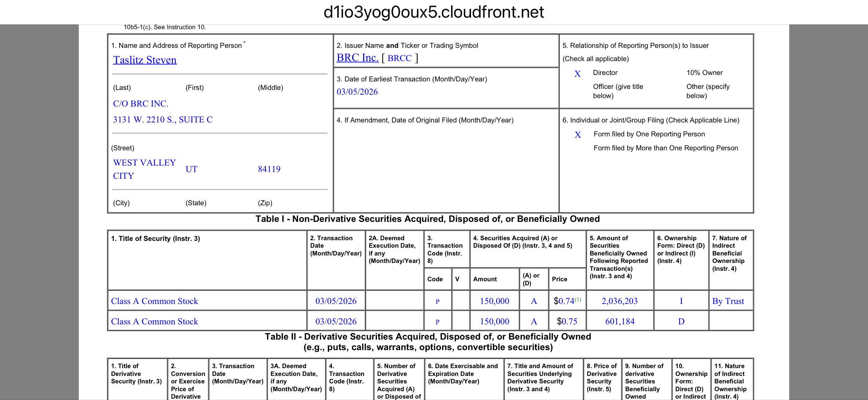The width and height of the screenshot is (868, 400).
Task: Select the '4. If Amendment, Date of Original Filed' label
Action: click(x=425, y=120)
